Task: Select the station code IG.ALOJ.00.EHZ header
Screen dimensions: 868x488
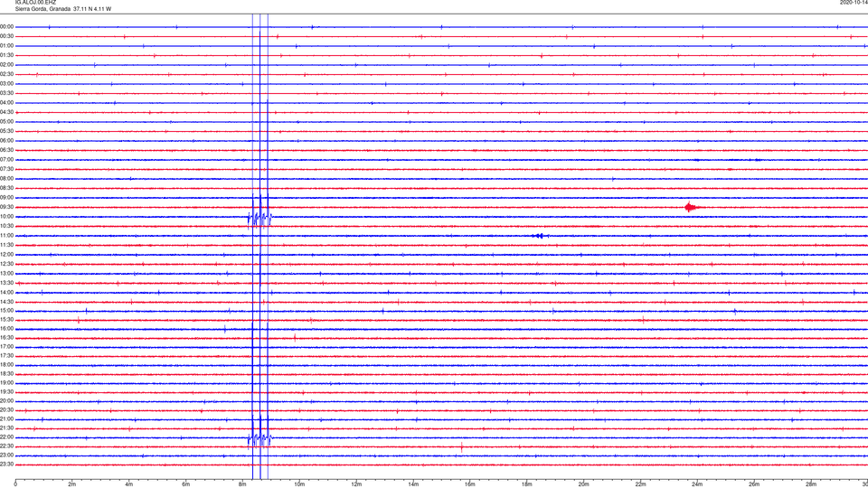Action: click(x=35, y=3)
